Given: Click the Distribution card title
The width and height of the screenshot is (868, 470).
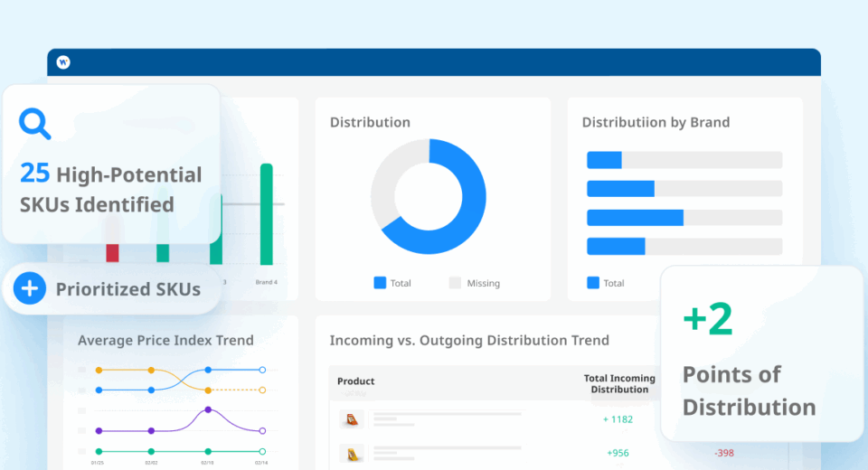Looking at the screenshot, I should coord(371,122).
